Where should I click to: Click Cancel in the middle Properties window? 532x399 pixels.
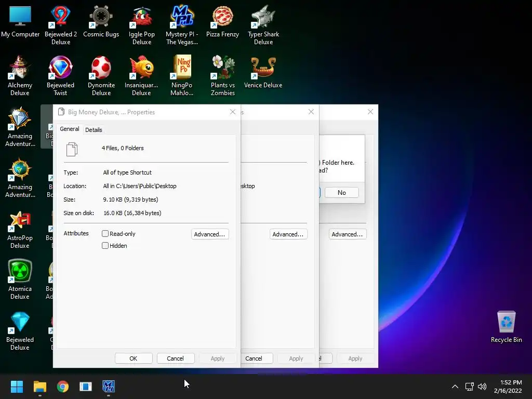point(257,358)
